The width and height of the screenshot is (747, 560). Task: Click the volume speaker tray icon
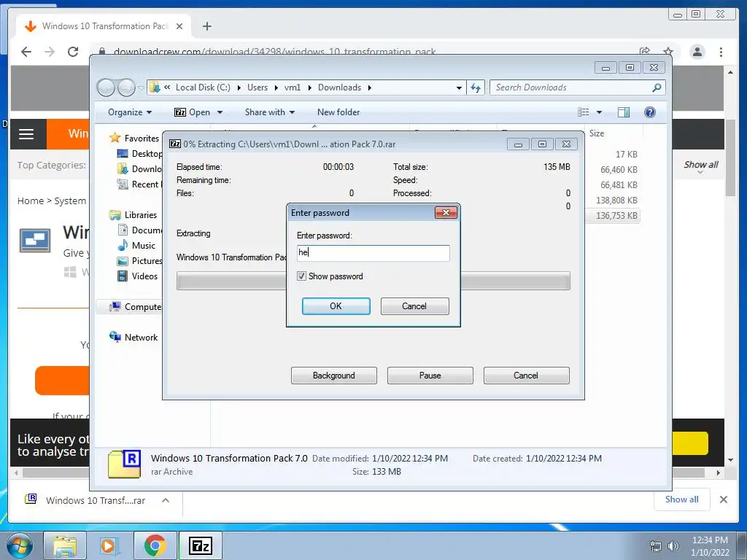[x=673, y=546]
